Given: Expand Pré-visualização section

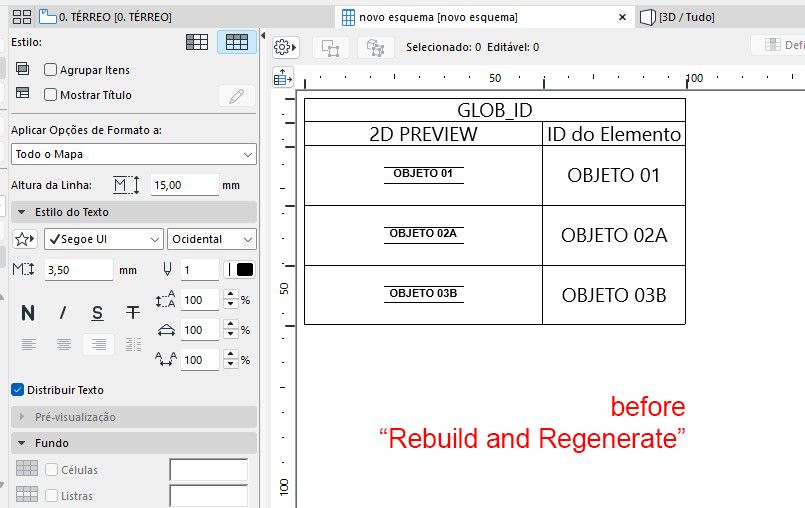Looking at the screenshot, I should (133, 417).
